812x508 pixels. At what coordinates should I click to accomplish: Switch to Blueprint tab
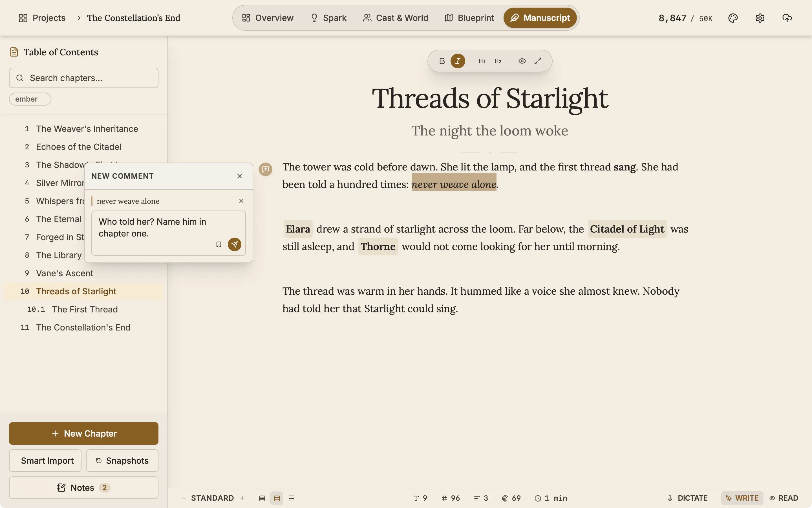469,18
